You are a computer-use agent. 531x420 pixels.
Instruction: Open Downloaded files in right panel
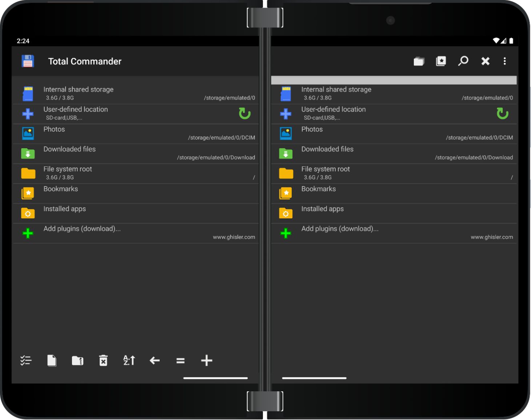(394, 154)
